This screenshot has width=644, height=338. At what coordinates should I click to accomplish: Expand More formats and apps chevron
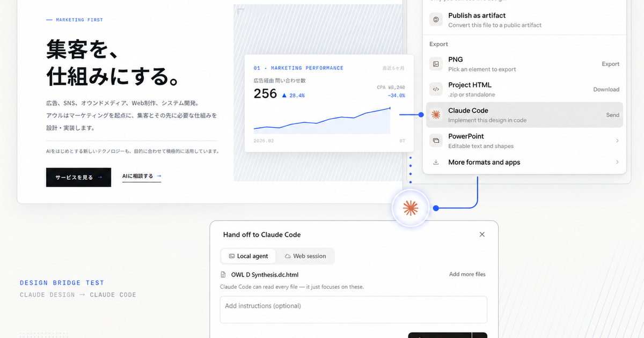[x=617, y=162]
